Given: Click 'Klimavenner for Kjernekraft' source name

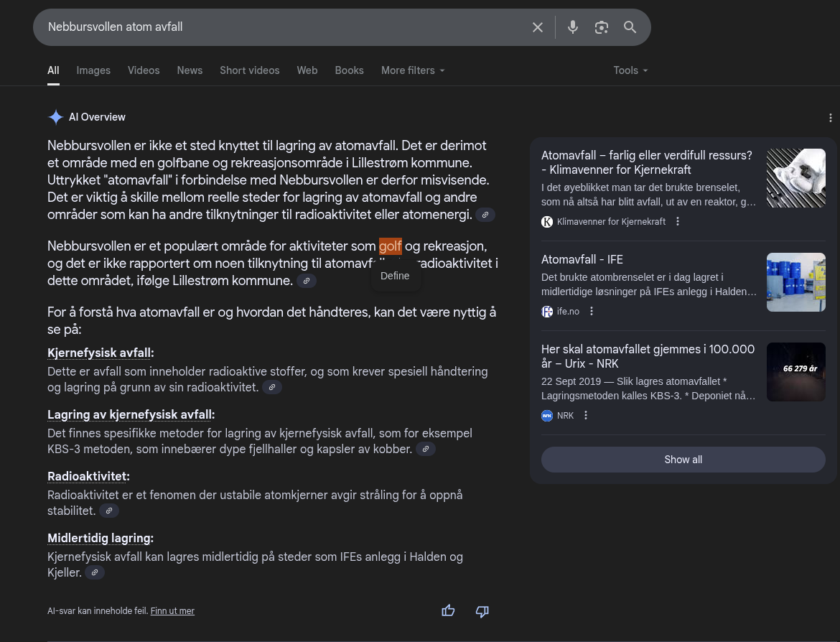Looking at the screenshot, I should [611, 221].
